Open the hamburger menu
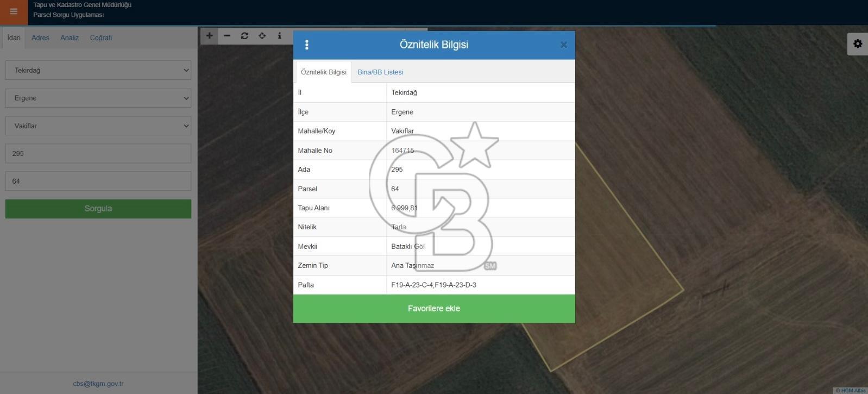 [x=14, y=11]
